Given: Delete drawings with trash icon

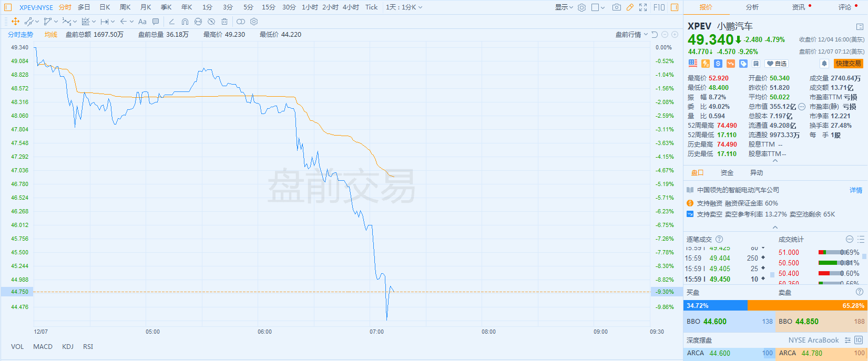Looking at the screenshot, I should pyautogui.click(x=224, y=22).
